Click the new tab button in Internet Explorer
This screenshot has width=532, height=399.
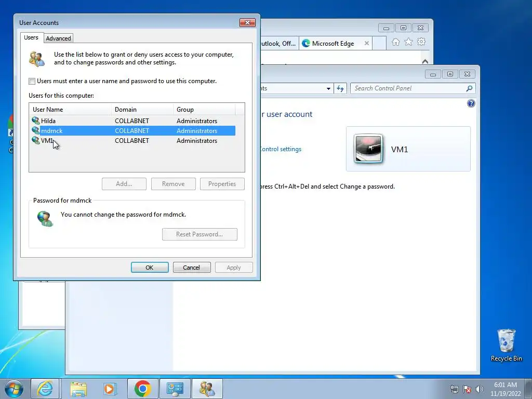(379, 44)
